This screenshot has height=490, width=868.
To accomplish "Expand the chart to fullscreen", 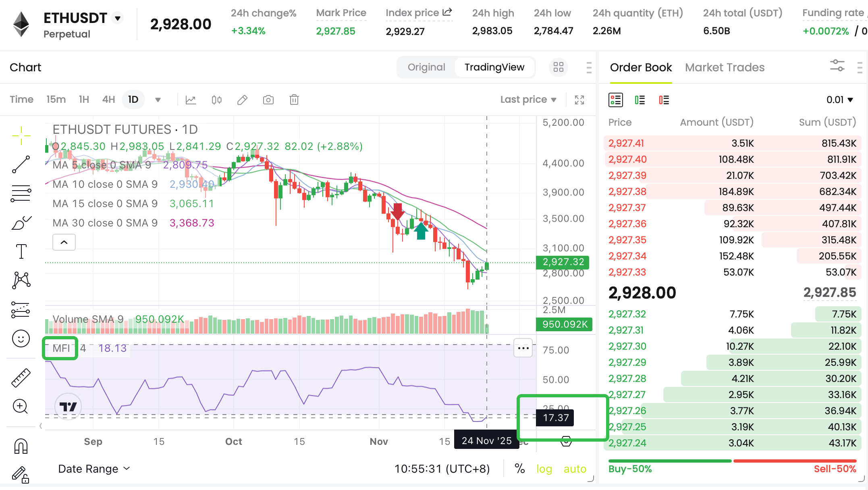I will pyautogui.click(x=579, y=100).
